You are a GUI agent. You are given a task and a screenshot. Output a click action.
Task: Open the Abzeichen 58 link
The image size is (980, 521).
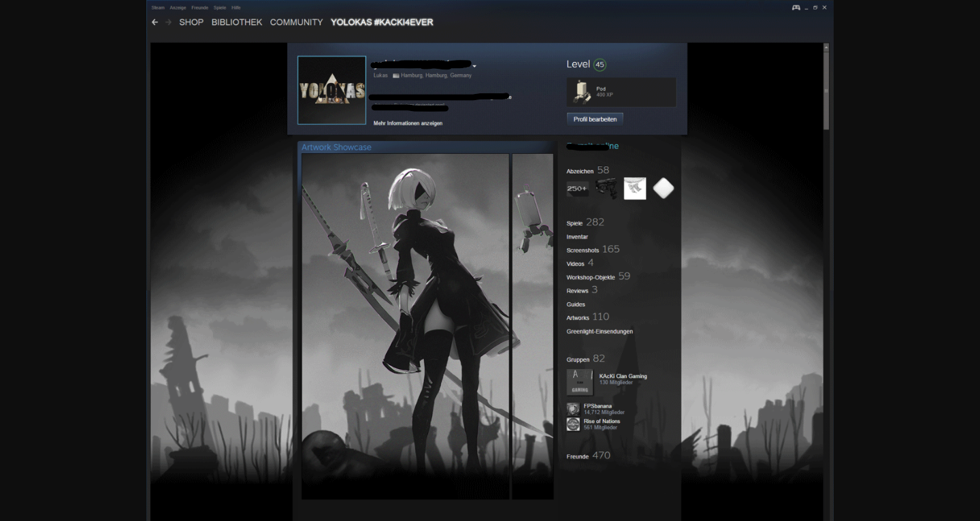click(x=588, y=170)
